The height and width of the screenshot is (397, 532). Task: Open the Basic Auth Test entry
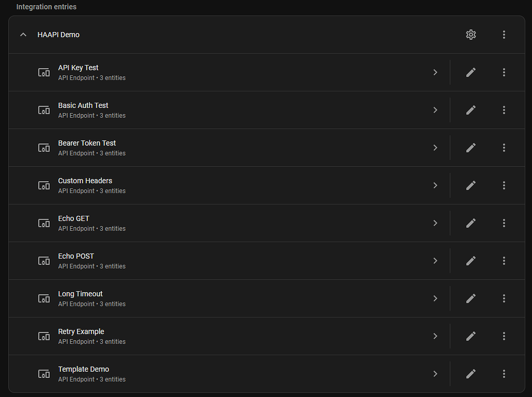click(x=229, y=110)
